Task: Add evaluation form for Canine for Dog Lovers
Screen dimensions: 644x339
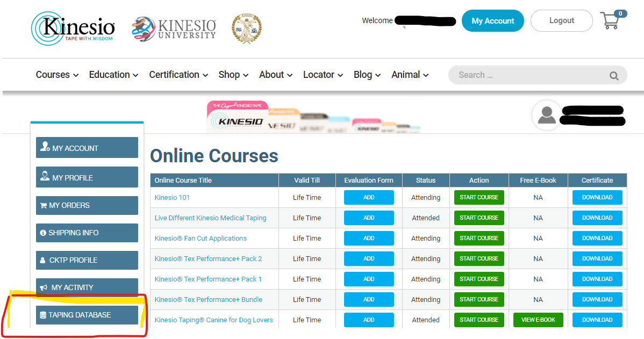Action: (369, 320)
